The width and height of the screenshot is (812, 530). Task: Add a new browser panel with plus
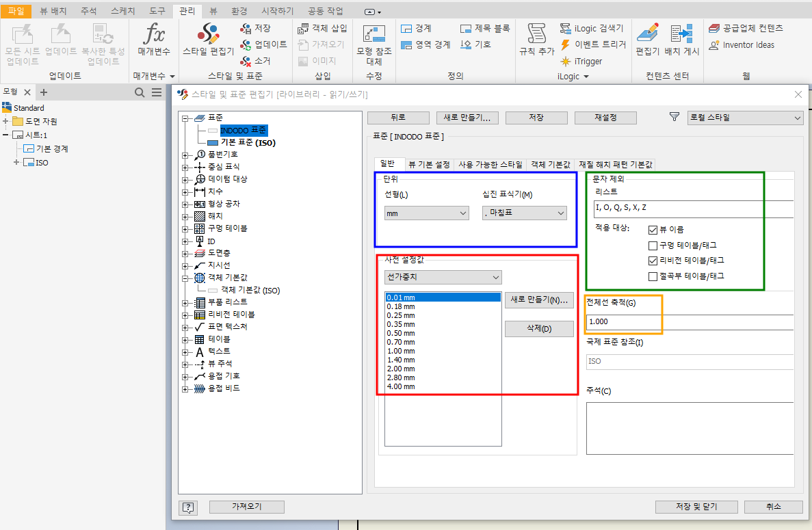[44, 92]
